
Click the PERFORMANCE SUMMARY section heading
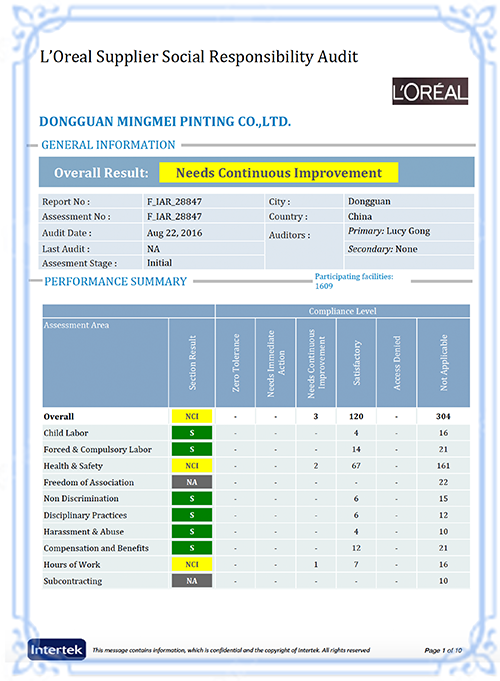pyautogui.click(x=116, y=281)
